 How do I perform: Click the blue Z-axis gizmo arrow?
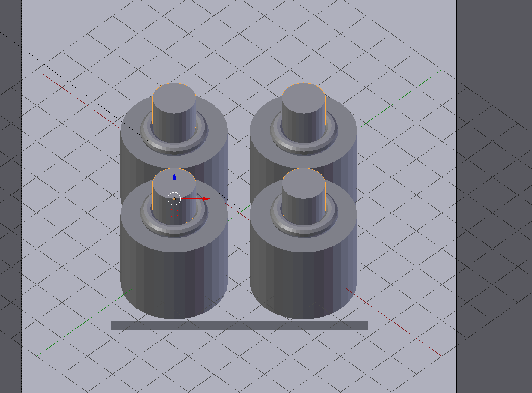[x=174, y=177]
